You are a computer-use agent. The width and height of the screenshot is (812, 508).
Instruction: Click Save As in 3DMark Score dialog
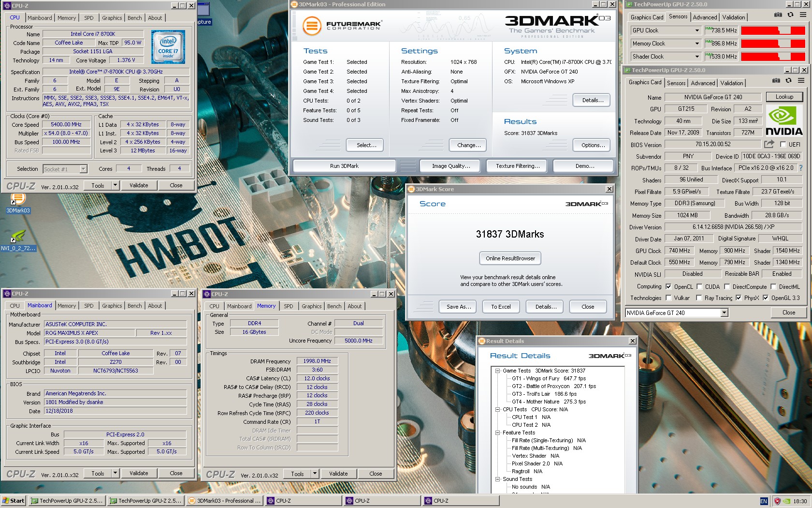[x=458, y=307]
